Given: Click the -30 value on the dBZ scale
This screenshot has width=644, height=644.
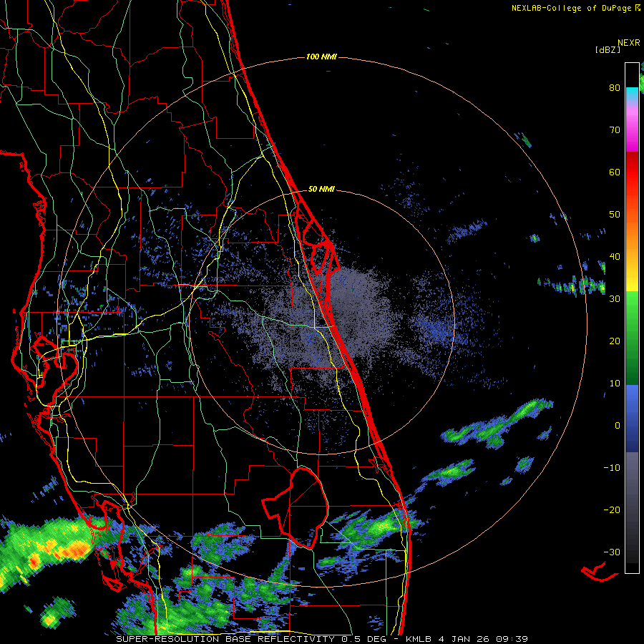Looking at the screenshot, I should (612, 552).
